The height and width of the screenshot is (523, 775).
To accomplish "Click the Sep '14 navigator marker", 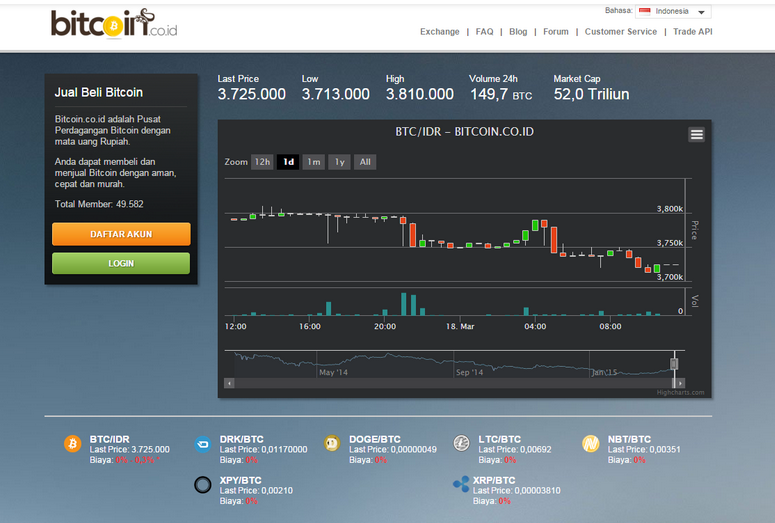I will 469,372.
